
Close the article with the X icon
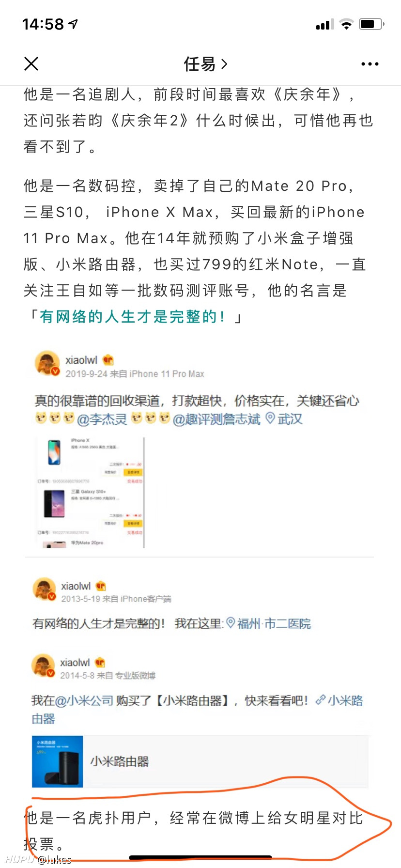(x=31, y=63)
